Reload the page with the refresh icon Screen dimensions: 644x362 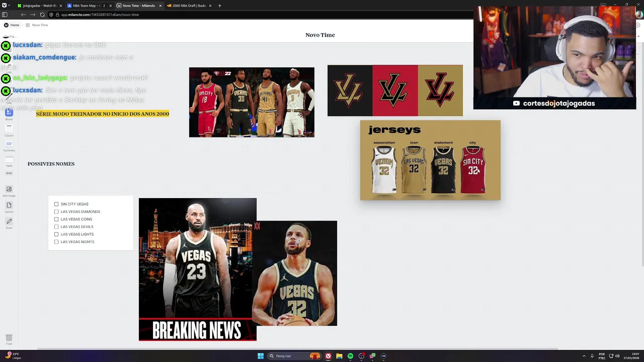[x=42, y=15]
